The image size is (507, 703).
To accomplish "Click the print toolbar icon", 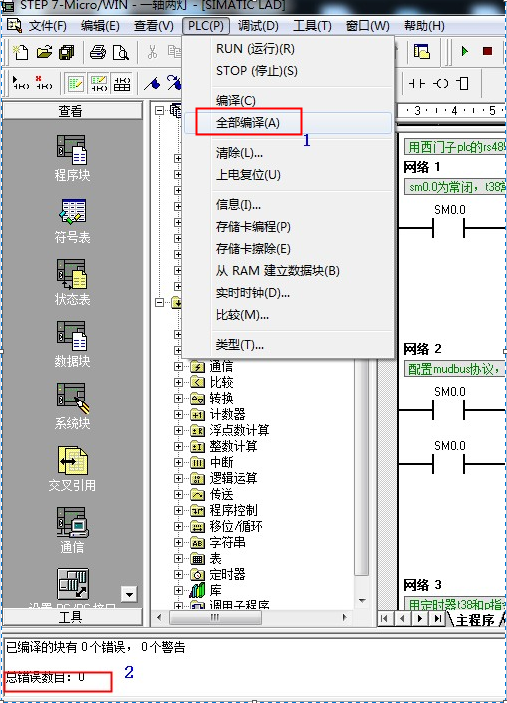I will coord(98,52).
